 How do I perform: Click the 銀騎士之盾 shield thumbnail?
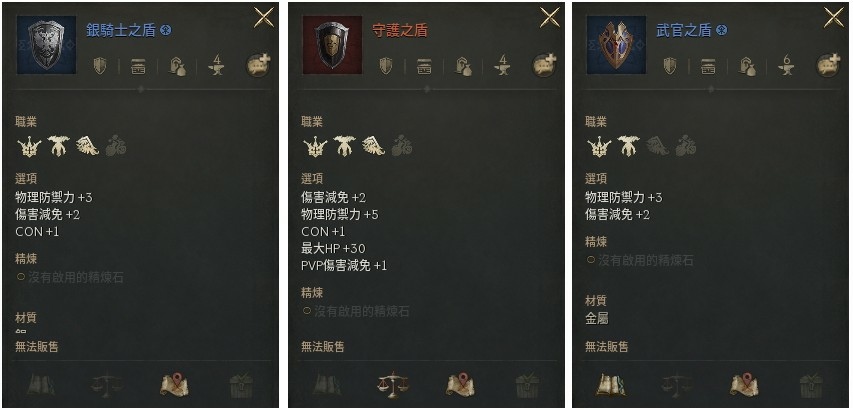point(47,45)
